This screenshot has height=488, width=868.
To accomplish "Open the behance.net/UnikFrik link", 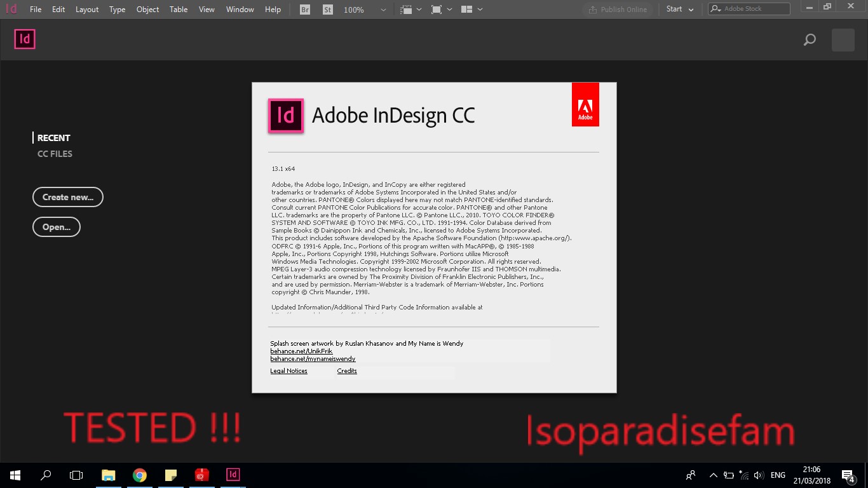I will [301, 351].
